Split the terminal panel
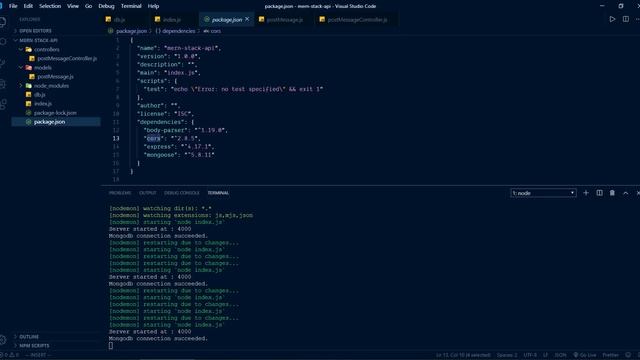Viewport: 640px width, 360px height. tap(599, 193)
